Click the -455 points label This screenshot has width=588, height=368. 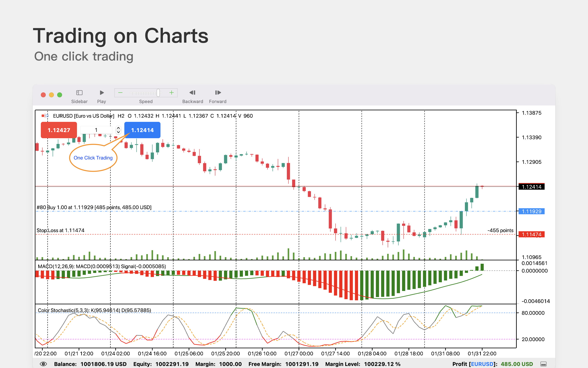[500, 230]
